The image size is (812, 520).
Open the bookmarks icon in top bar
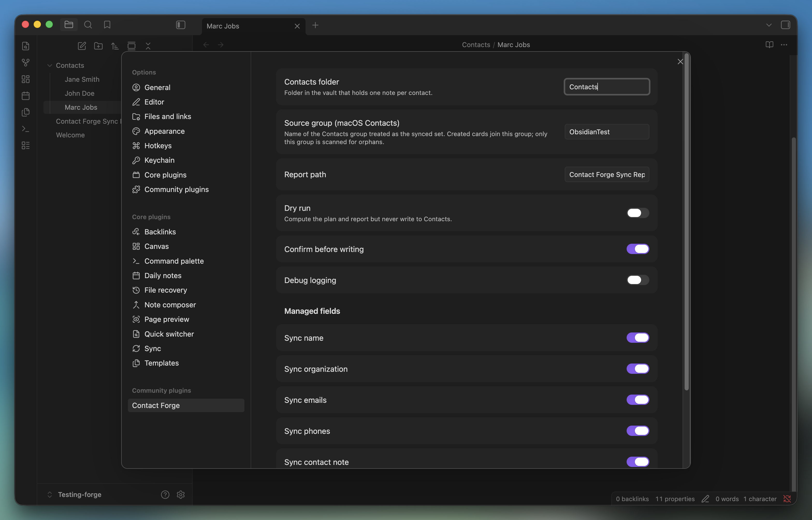[107, 25]
